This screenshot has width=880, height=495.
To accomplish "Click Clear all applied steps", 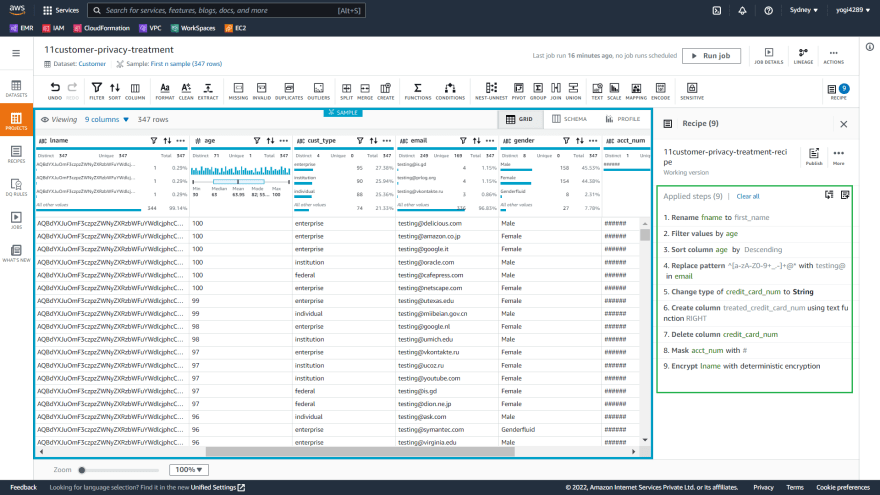I will [748, 196].
